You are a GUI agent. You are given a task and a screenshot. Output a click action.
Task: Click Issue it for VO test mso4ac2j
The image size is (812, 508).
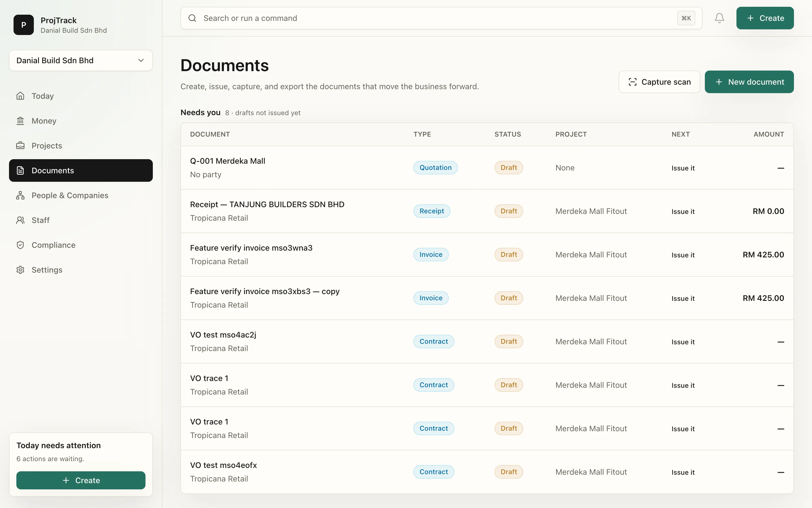click(x=683, y=342)
